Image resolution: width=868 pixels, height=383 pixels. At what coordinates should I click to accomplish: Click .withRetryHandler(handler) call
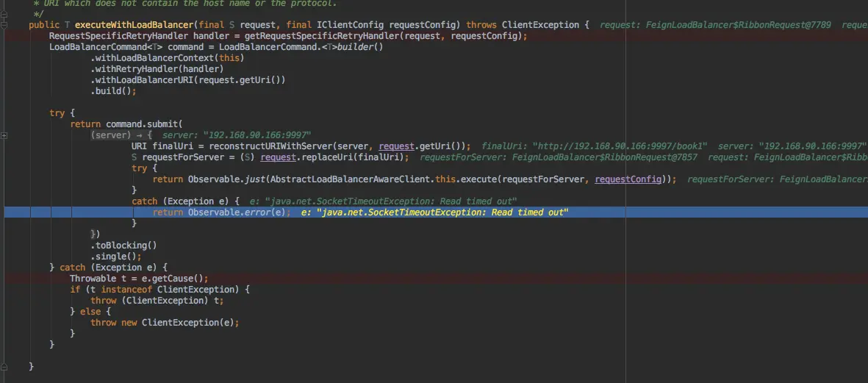coord(157,69)
